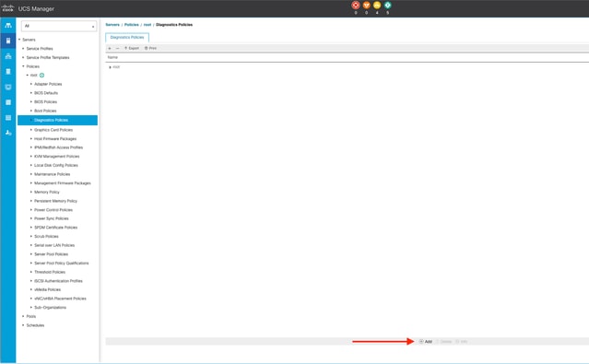Image resolution: width=589 pixels, height=364 pixels.
Task: Print the Diagnostics Policies table
Action: coord(150,48)
